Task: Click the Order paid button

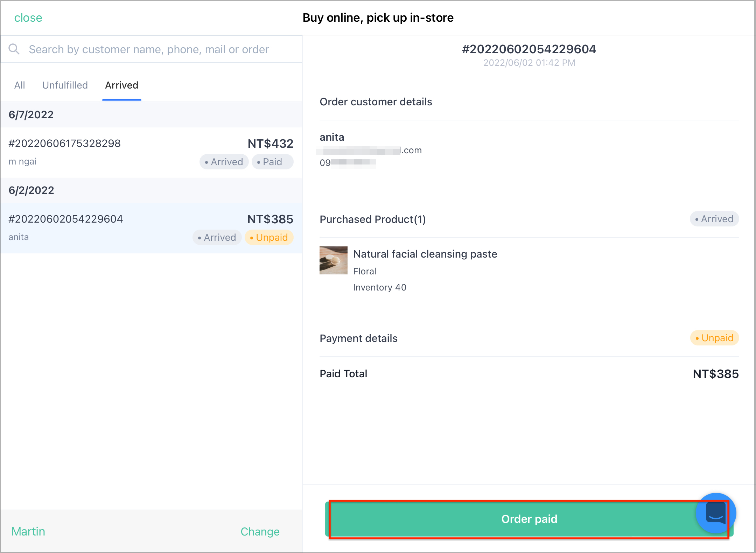Action: (x=529, y=519)
